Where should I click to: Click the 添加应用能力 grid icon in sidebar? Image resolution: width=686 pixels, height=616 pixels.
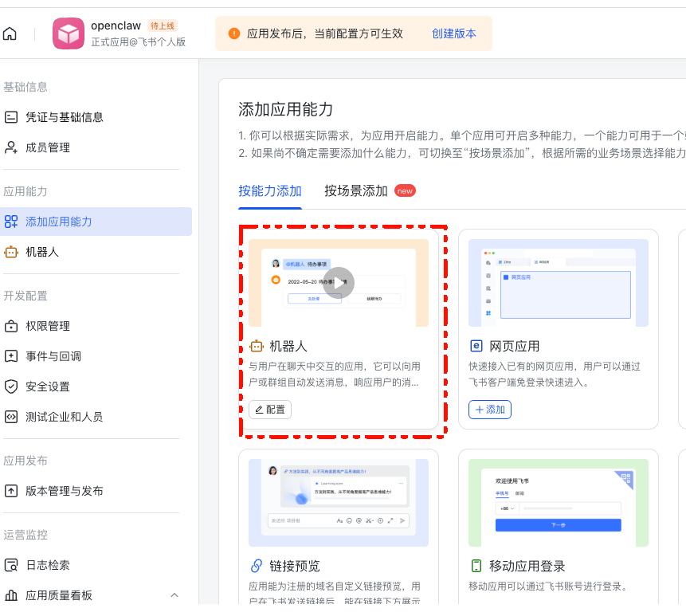11,222
